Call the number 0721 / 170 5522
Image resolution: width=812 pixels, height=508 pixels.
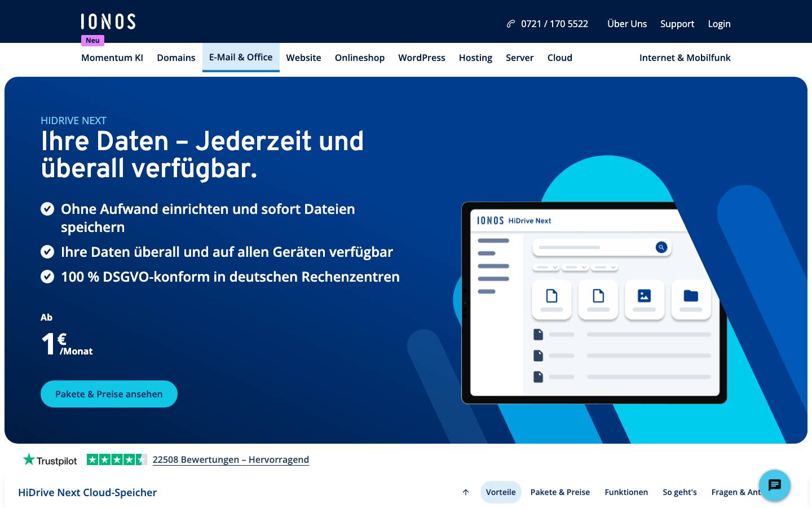(554, 24)
